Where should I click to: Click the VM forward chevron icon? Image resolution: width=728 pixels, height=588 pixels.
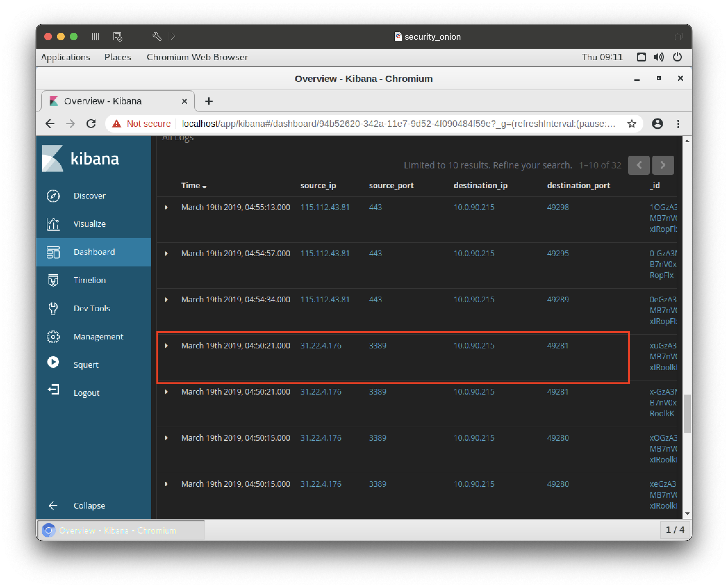click(x=173, y=36)
